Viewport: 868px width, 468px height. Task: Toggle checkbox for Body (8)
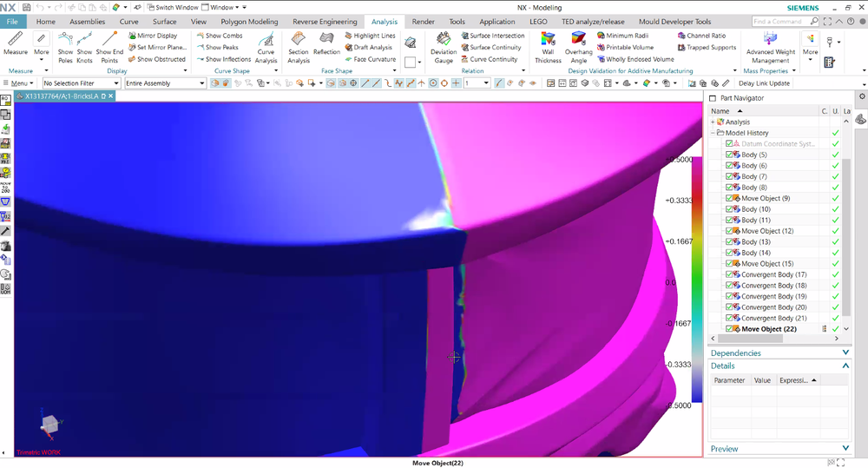point(729,188)
